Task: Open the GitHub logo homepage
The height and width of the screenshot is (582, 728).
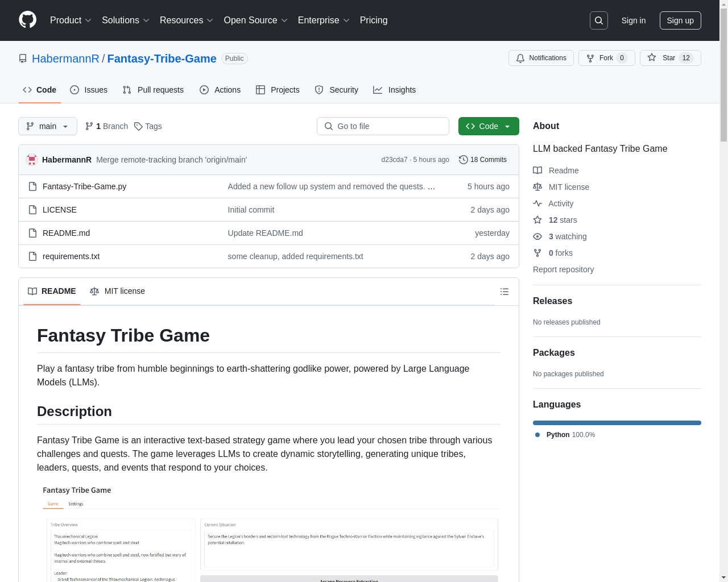Action: pos(27,20)
